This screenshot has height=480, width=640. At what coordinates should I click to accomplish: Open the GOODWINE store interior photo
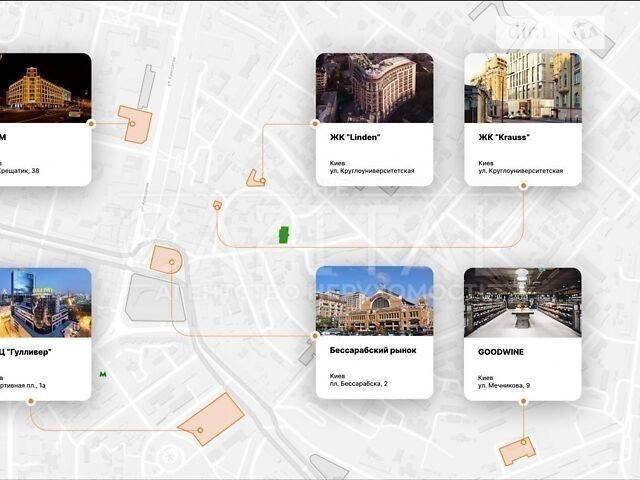click(x=522, y=302)
